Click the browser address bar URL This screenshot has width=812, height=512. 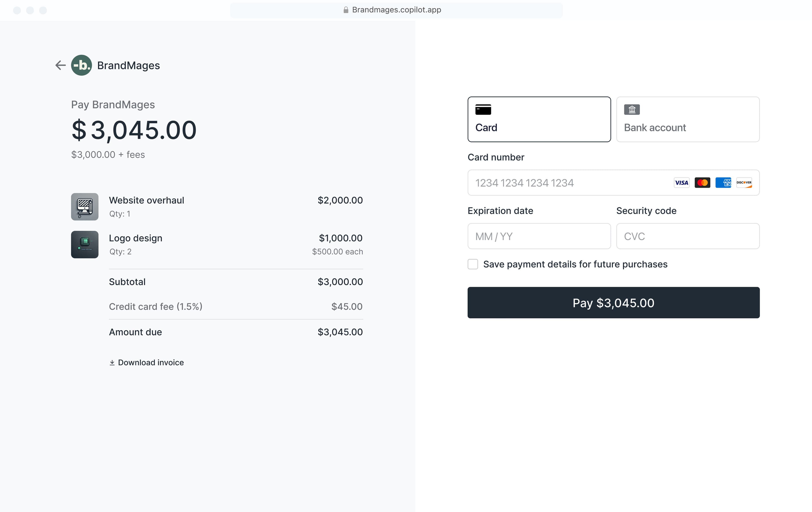coord(396,10)
